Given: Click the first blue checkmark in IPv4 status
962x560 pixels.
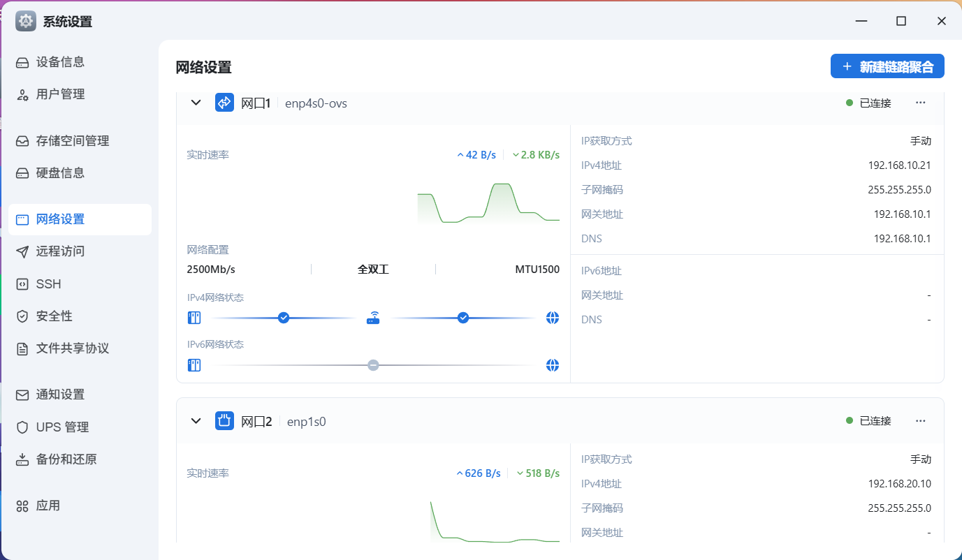Looking at the screenshot, I should pyautogui.click(x=284, y=318).
